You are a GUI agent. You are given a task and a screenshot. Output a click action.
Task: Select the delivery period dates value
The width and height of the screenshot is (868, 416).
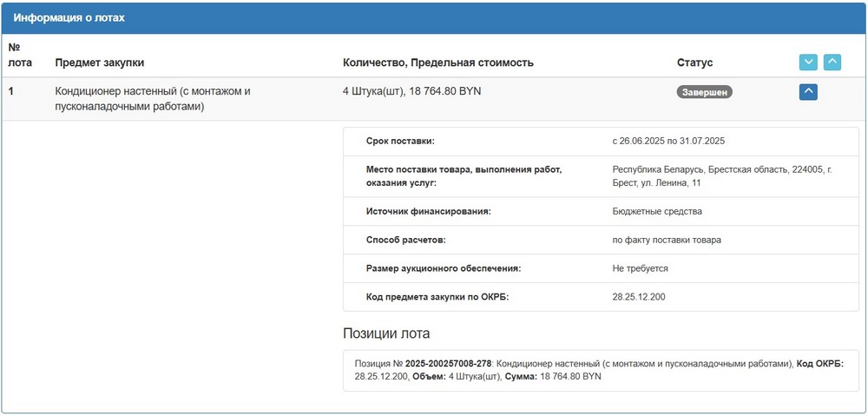tap(667, 141)
